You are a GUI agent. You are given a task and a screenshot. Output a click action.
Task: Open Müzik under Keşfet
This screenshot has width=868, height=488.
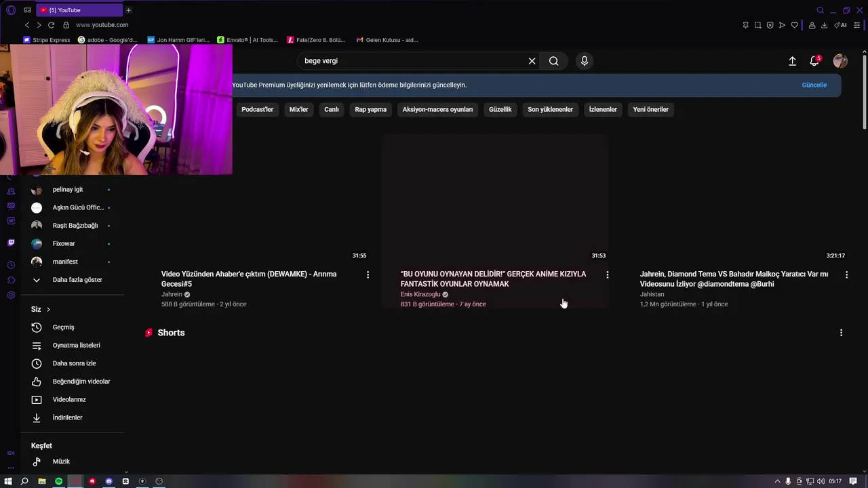point(73,462)
